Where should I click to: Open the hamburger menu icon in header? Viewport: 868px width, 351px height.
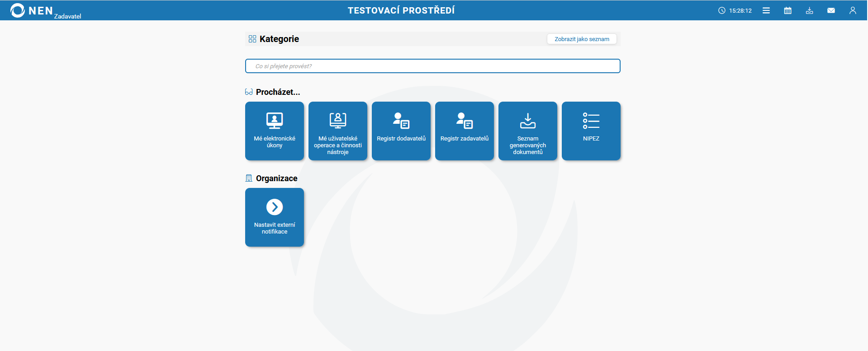[x=766, y=10]
